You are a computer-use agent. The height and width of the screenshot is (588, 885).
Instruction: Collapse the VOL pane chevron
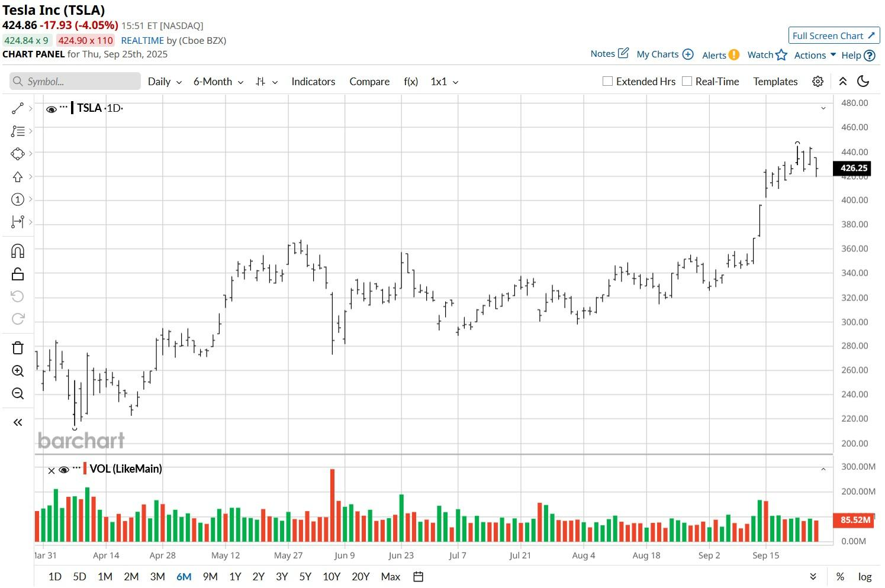823,470
